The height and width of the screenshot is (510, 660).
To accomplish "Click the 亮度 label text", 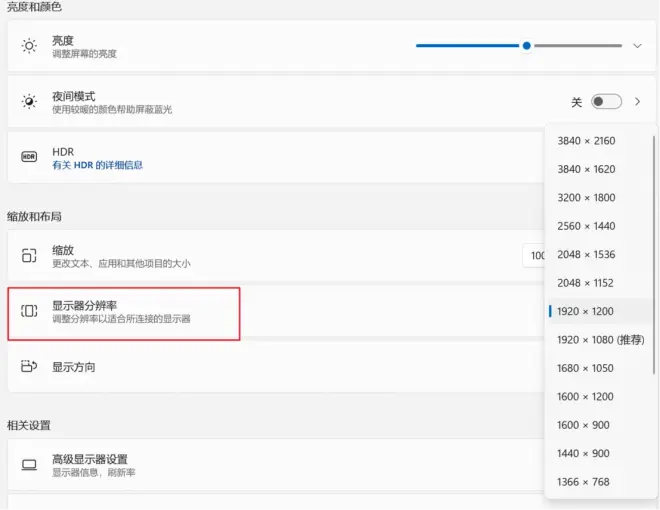I will (63, 40).
